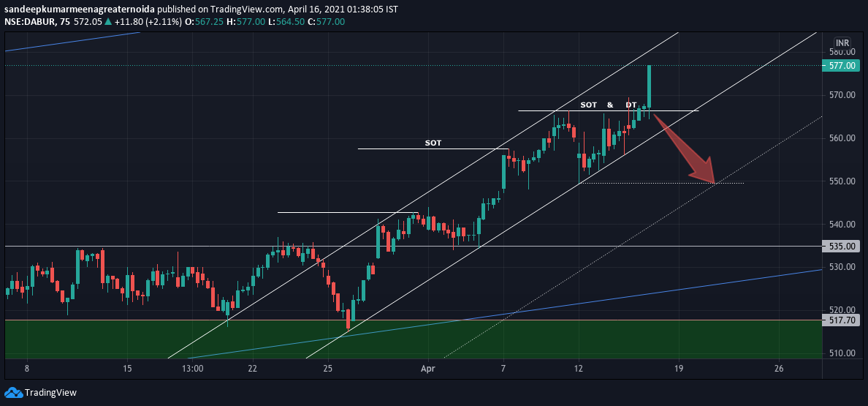Click the '25' date on time axis
Image resolution: width=868 pixels, height=406 pixels.
tap(328, 368)
